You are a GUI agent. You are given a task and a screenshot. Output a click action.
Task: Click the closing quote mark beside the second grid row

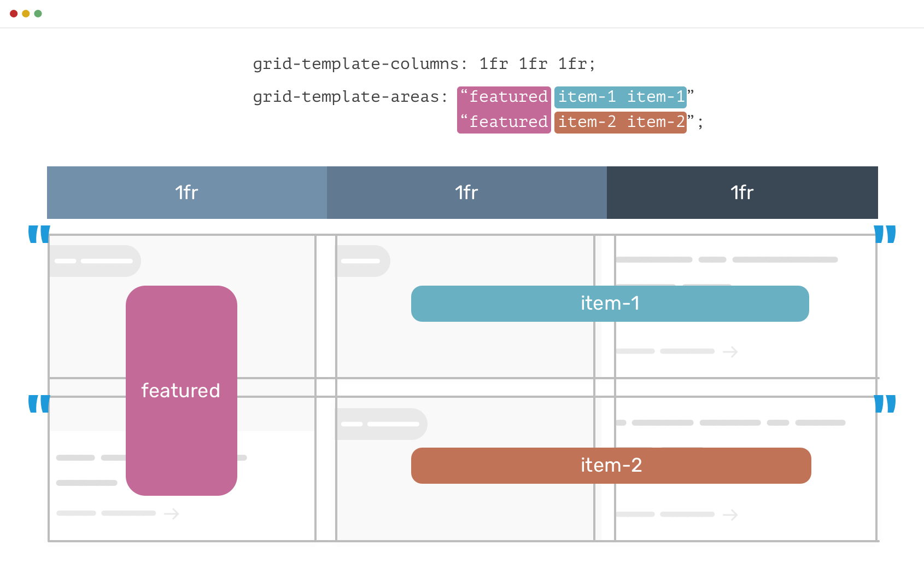pyautogui.click(x=884, y=404)
